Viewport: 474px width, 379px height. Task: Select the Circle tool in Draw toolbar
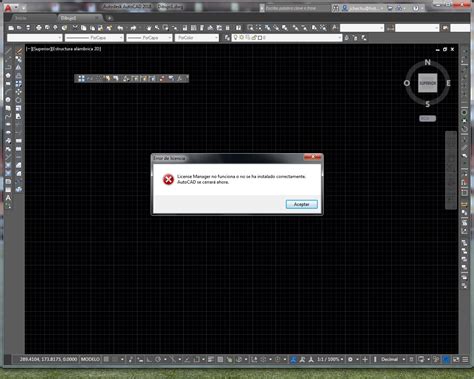pyautogui.click(x=8, y=100)
